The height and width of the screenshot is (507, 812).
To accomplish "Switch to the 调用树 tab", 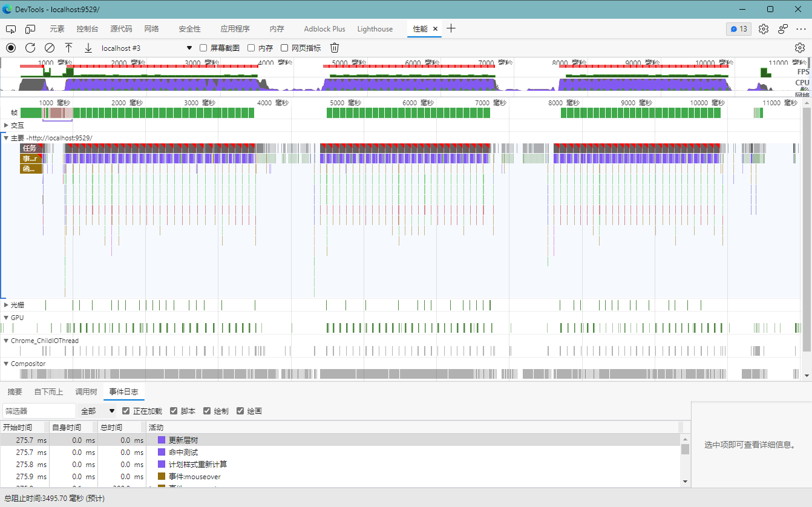I will coord(86,392).
